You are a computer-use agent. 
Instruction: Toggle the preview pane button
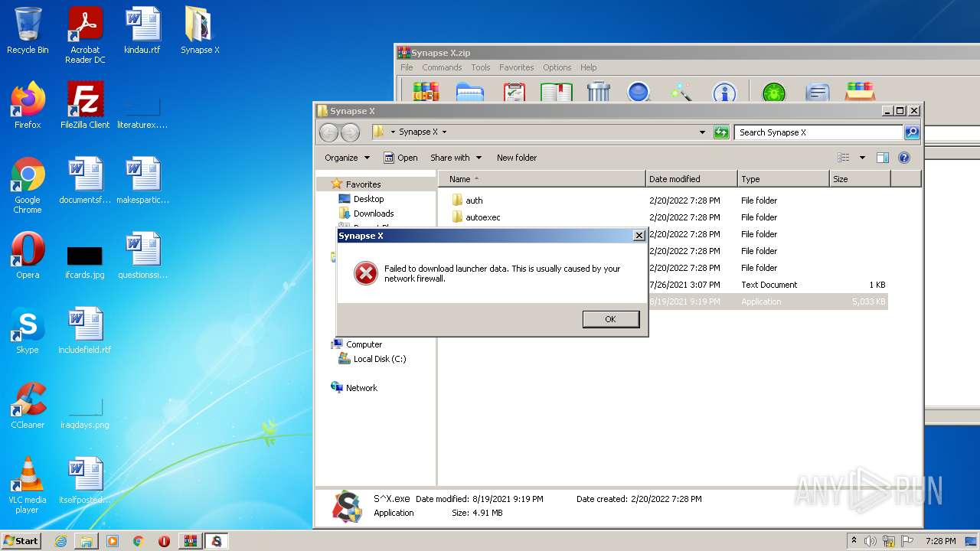click(882, 158)
